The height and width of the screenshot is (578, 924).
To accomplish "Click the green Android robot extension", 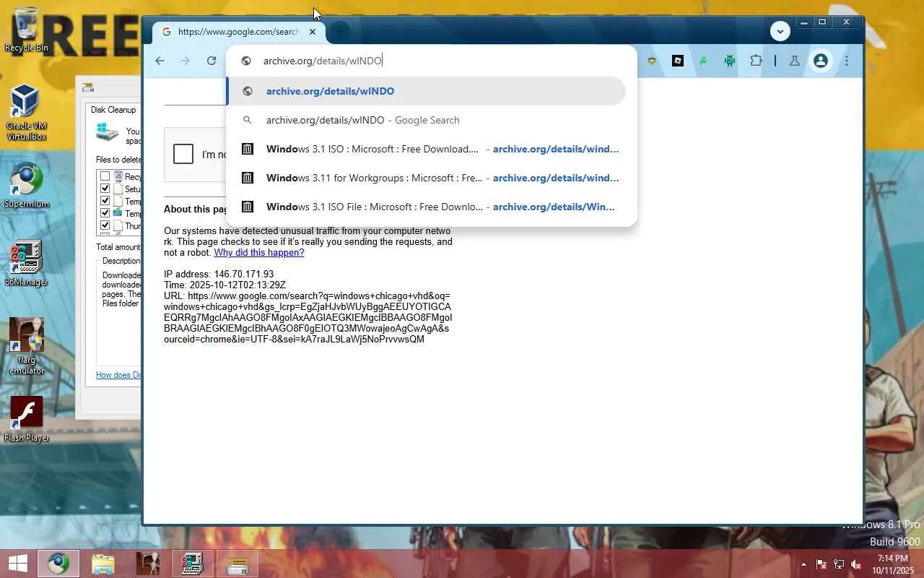I will [729, 61].
